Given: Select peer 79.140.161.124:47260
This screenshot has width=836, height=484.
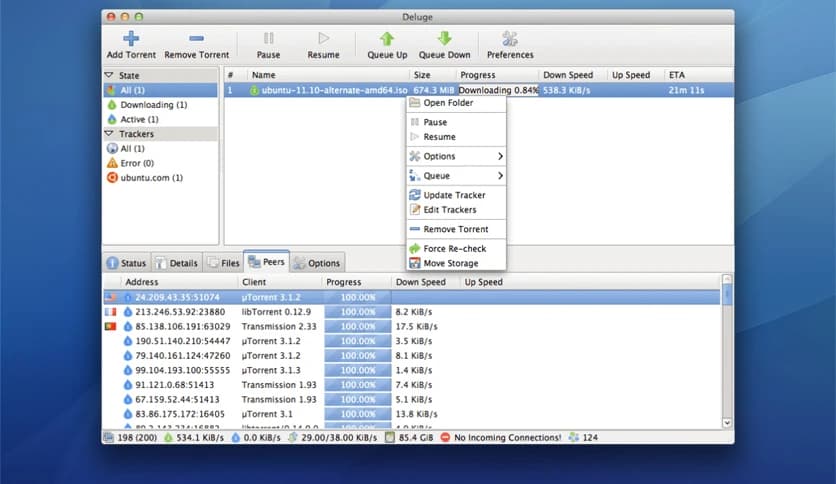Looking at the screenshot, I should click(412, 356).
